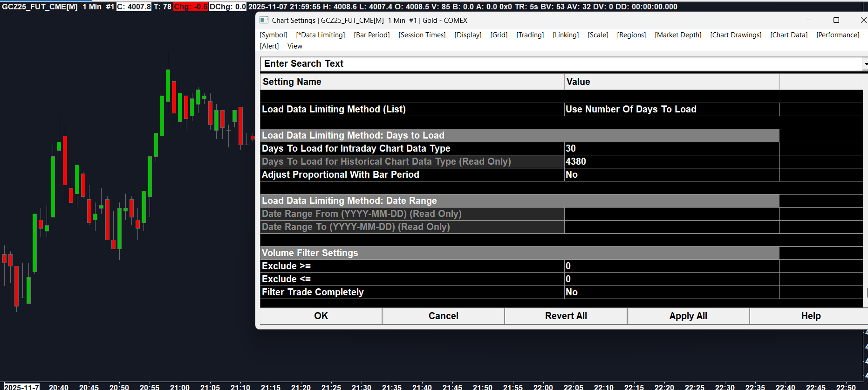The width and height of the screenshot is (868, 390).
Task: Toggle Adjust Proportional With Bar Period value
Action: coord(671,174)
